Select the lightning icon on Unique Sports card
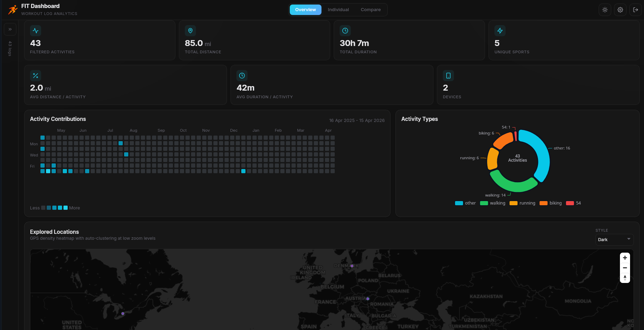The width and height of the screenshot is (644, 330). click(500, 31)
